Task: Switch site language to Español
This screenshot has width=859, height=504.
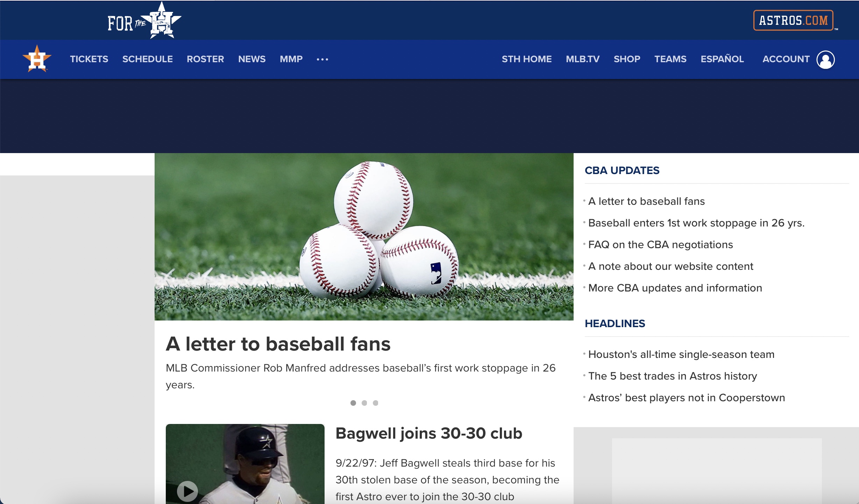Action: click(722, 59)
